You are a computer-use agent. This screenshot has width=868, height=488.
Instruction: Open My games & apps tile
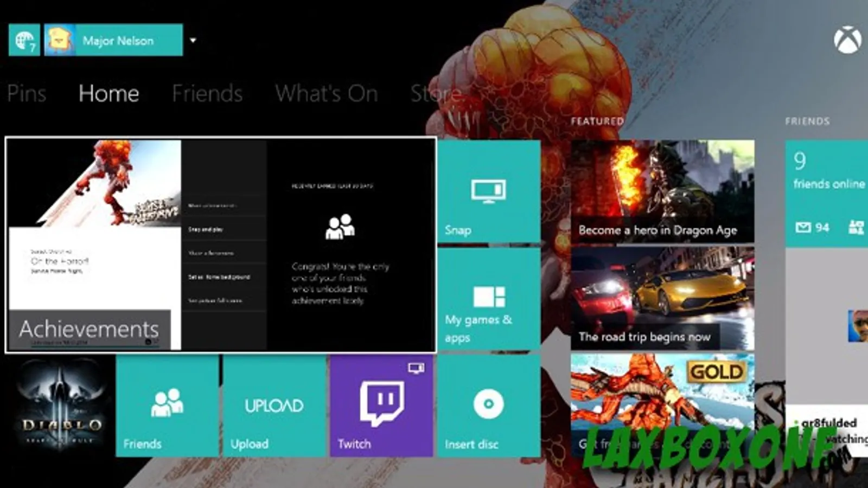489,299
